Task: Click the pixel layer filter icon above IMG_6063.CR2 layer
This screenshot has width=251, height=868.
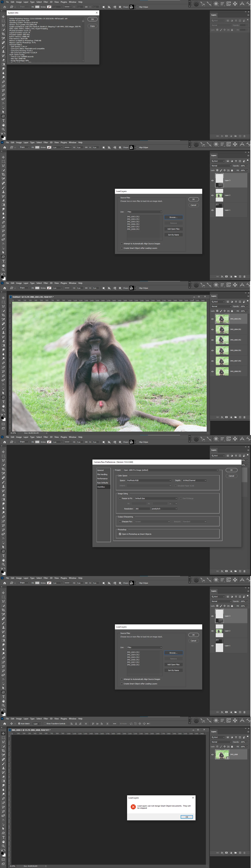Action: [x=228, y=302]
